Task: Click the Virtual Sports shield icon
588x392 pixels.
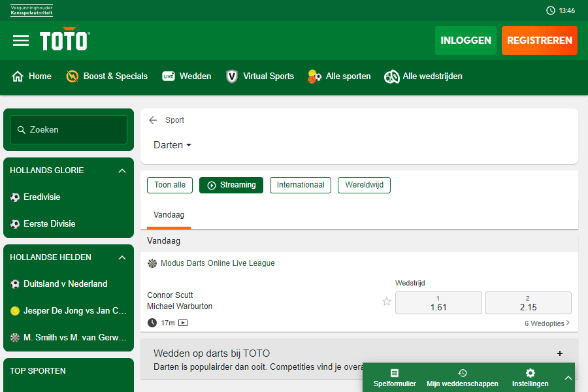Action: click(x=232, y=76)
